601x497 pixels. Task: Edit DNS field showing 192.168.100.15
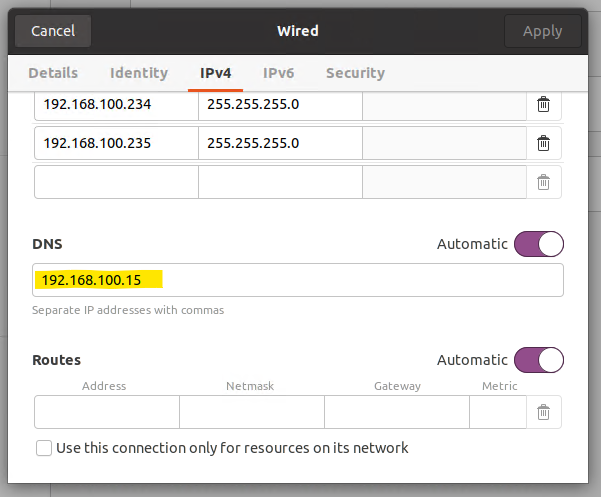(x=298, y=280)
